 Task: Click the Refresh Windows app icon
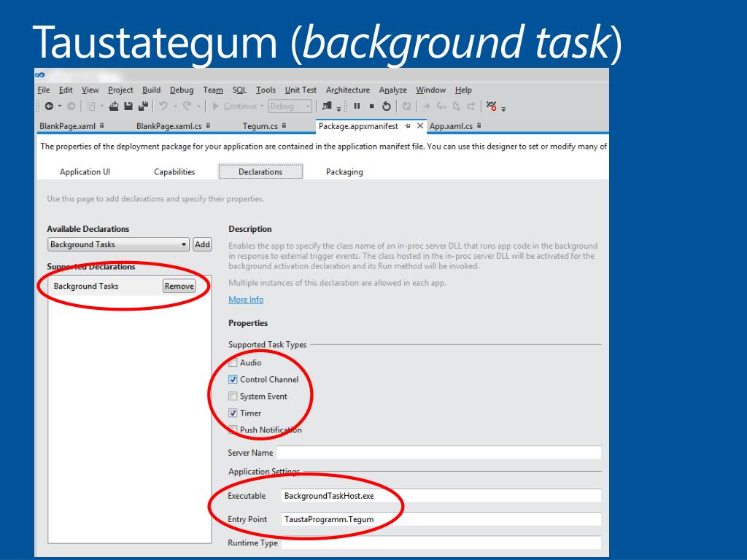point(406,106)
